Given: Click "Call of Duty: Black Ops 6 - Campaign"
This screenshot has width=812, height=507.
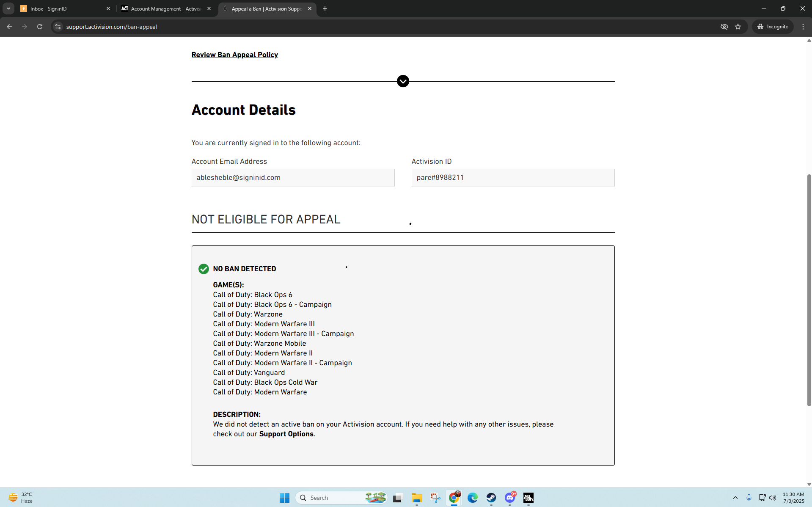Looking at the screenshot, I should [273, 304].
